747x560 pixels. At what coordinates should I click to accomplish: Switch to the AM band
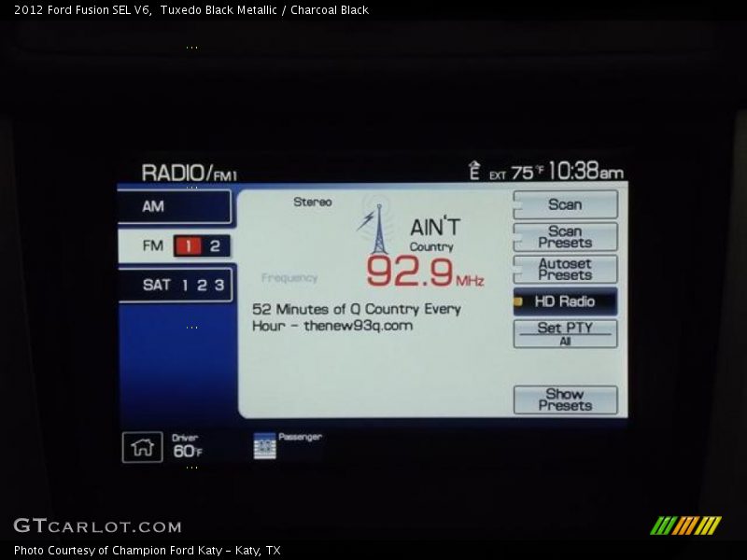[175, 206]
